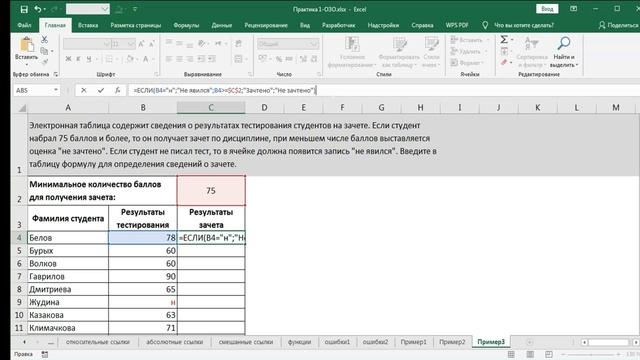Open font color A swatch button

coord(145,59)
